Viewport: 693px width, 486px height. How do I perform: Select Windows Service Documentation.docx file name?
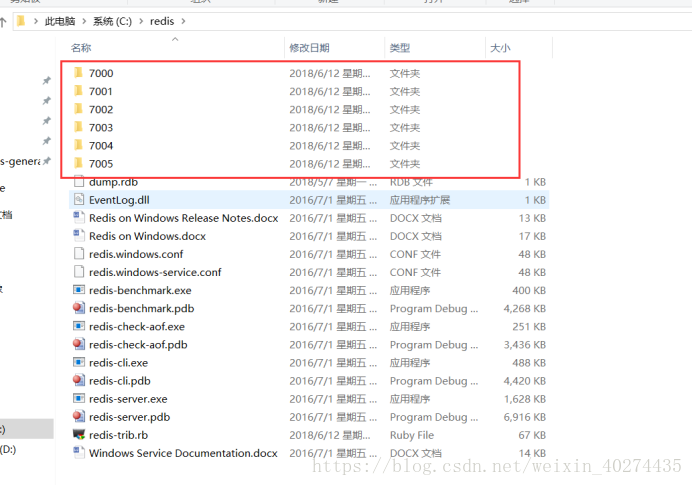[183, 453]
